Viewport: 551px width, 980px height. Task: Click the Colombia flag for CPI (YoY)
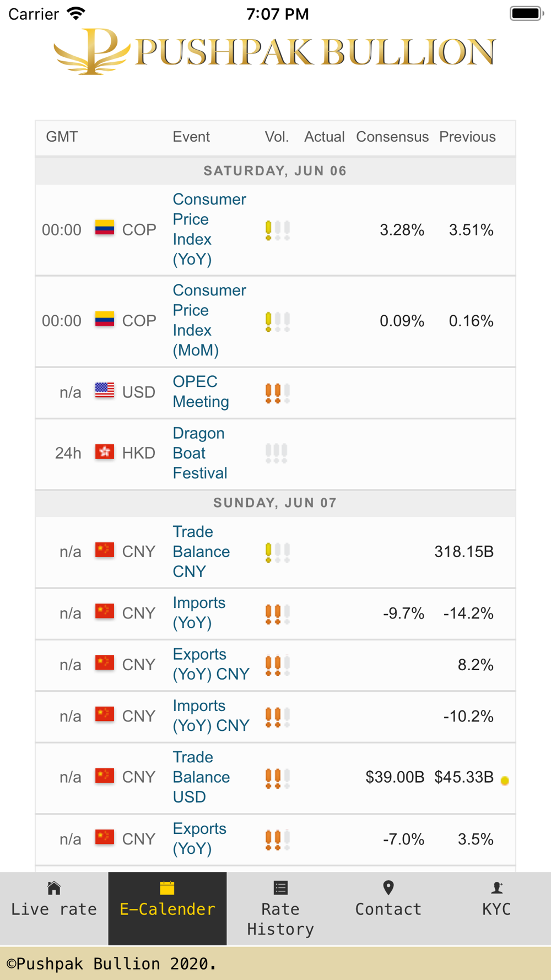[105, 228]
